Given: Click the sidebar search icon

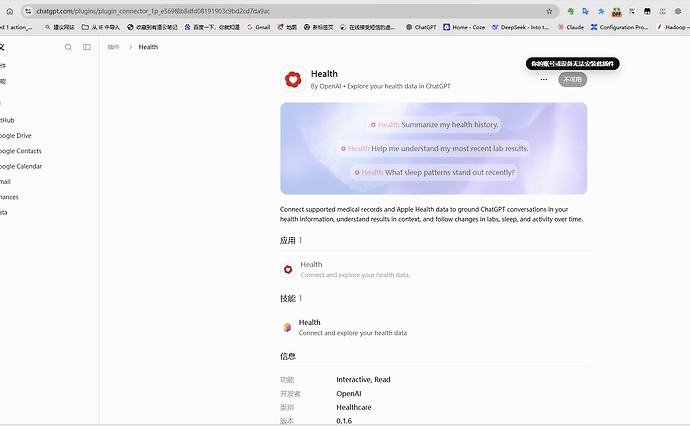Looking at the screenshot, I should pyautogui.click(x=68, y=47).
